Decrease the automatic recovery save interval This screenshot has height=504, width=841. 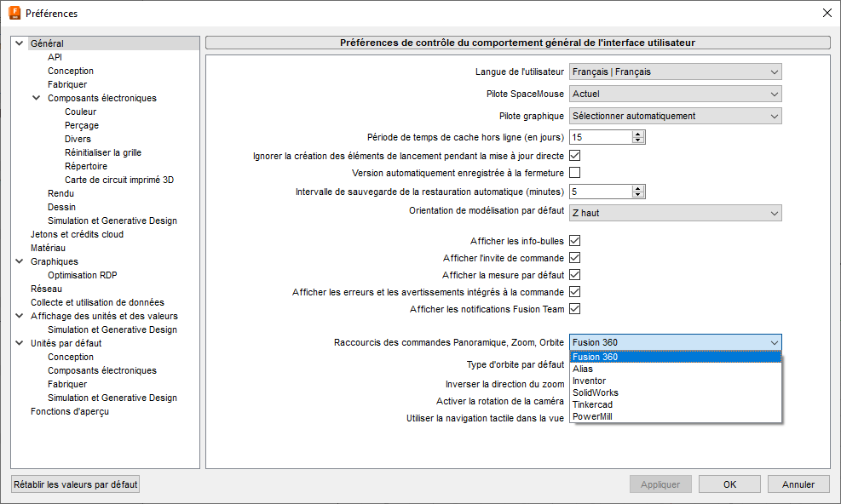click(637, 195)
